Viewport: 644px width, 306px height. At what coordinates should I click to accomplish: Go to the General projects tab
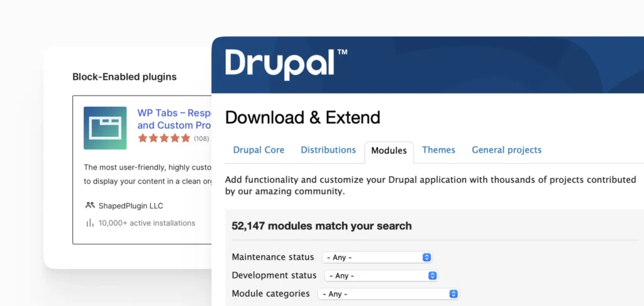point(506,150)
